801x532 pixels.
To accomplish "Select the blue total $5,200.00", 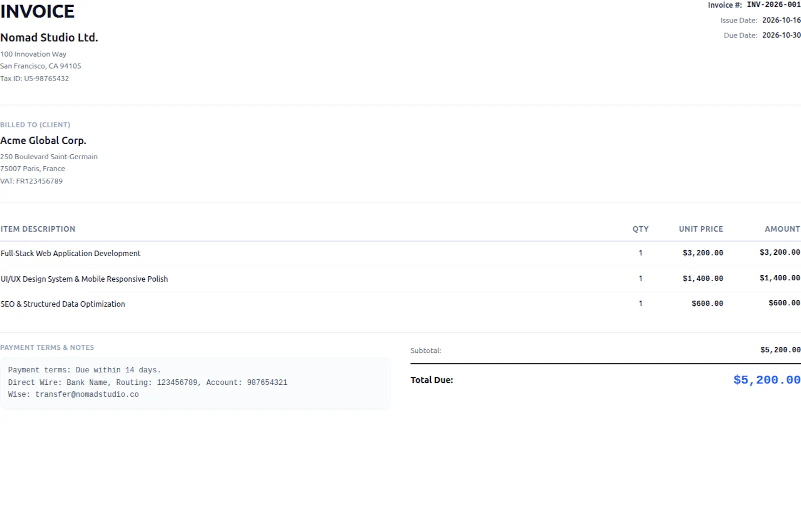I will click(x=767, y=380).
